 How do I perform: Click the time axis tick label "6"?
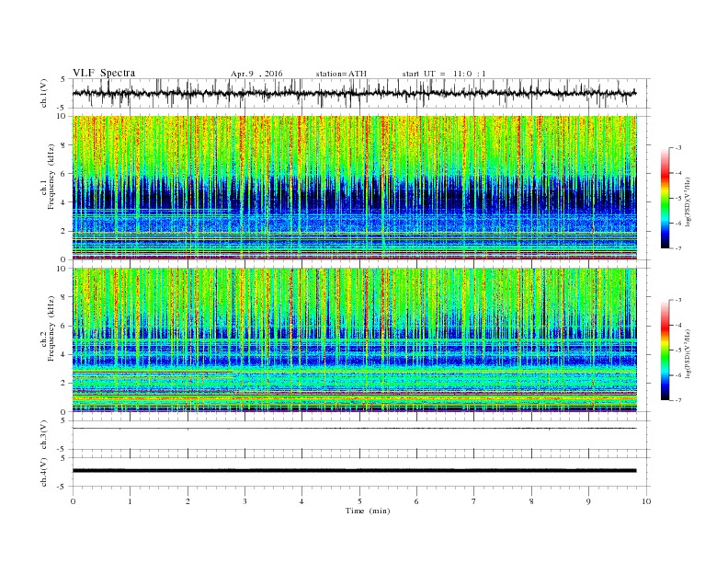tap(416, 501)
